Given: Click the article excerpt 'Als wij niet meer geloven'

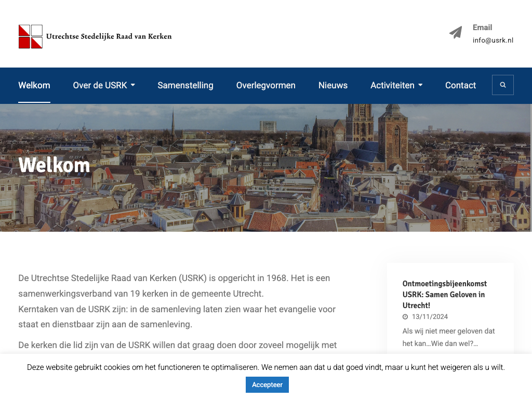Looking at the screenshot, I should coord(448,337).
